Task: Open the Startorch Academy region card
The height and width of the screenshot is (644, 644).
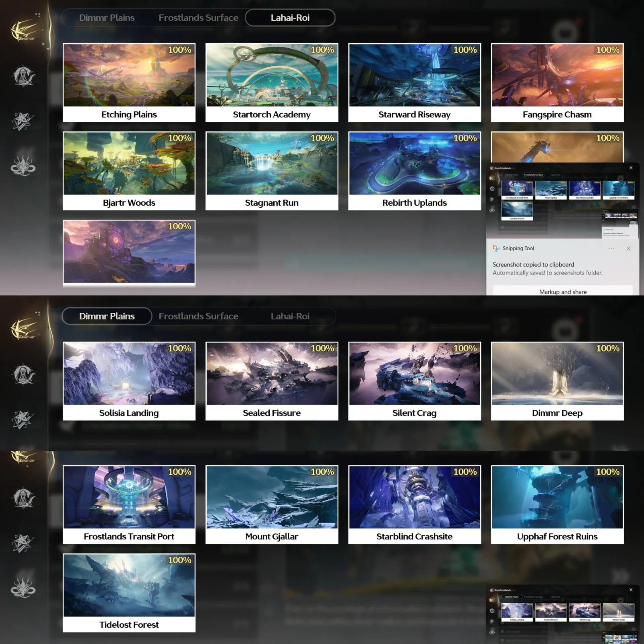Action: [272, 83]
